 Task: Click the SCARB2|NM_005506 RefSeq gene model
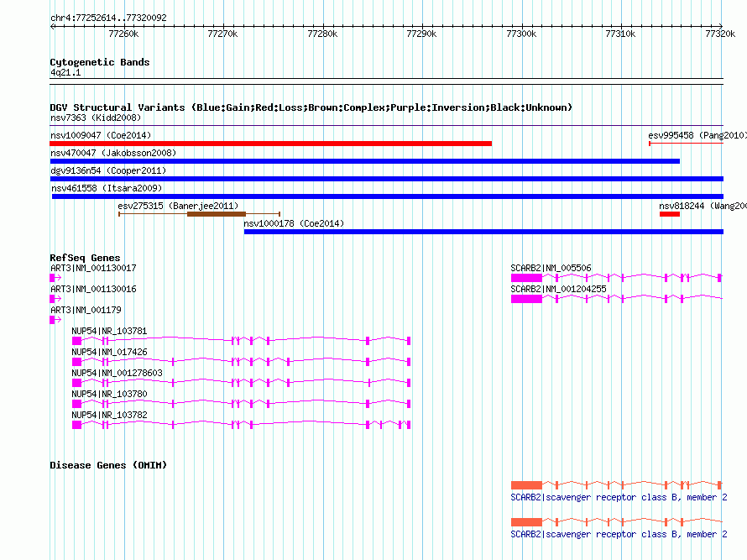(616, 278)
